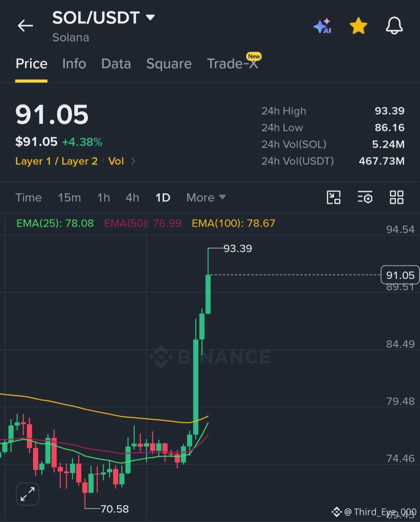
Task: Open the chart drawing tools icon
Action: (x=334, y=197)
